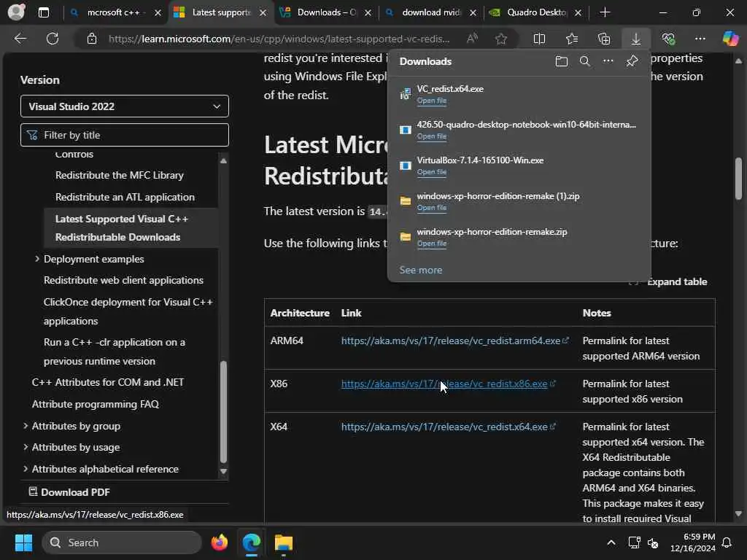Toggle the Downloads toolbar icon
The width and height of the screenshot is (747, 560).
636,39
